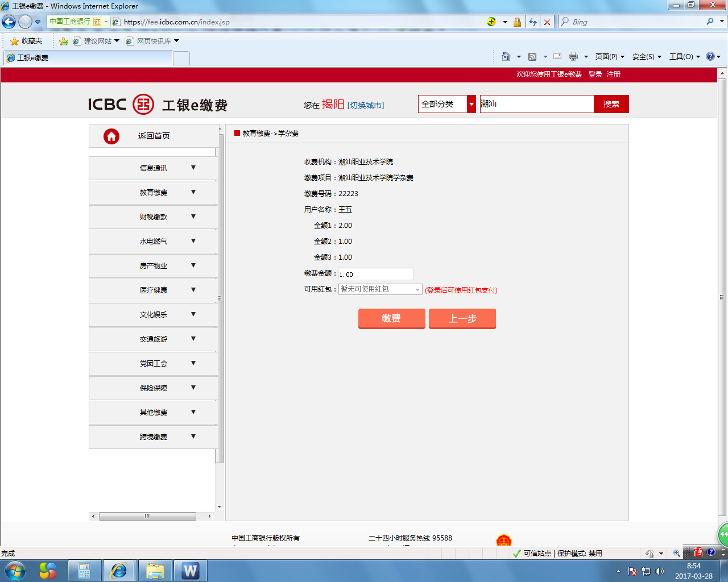This screenshot has height=582, width=728.
Task: Click the 上一步 previous step button
Action: coord(462,318)
